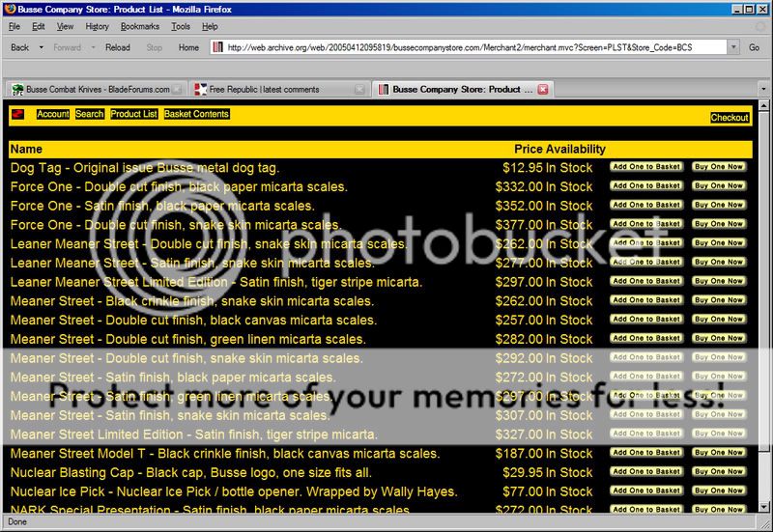Add the Dog Tag to basket
Screen dimensions: 773x532
point(646,167)
